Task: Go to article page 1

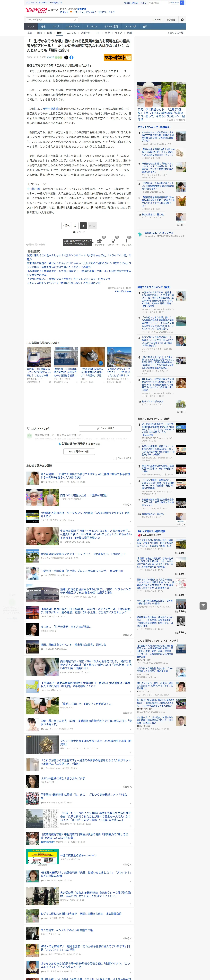Action: pyautogui.click(x=75, y=226)
